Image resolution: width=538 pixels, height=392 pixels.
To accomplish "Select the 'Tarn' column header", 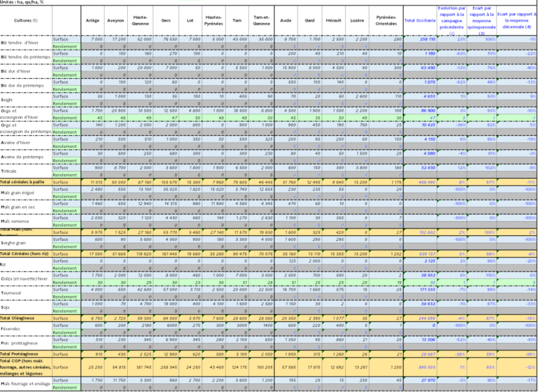I will point(237,21).
